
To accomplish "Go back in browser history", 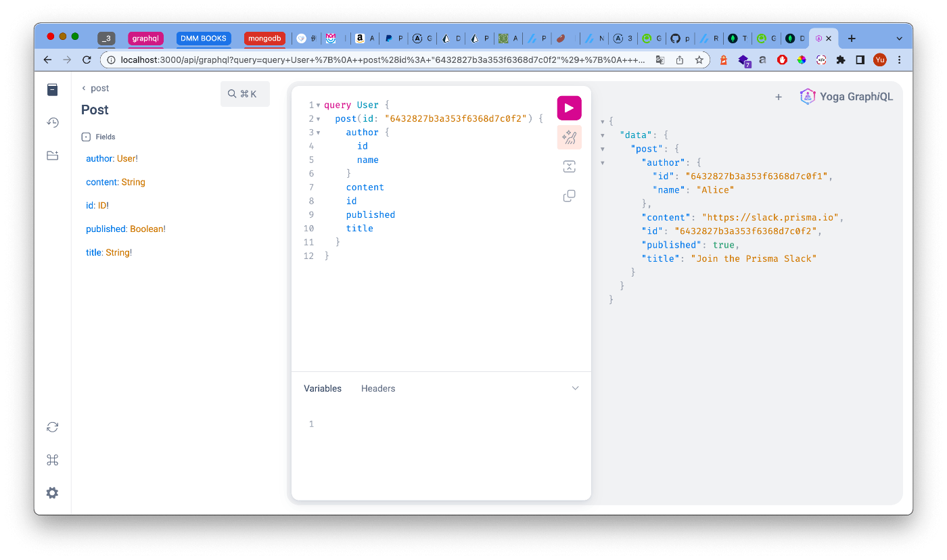I will pos(47,60).
